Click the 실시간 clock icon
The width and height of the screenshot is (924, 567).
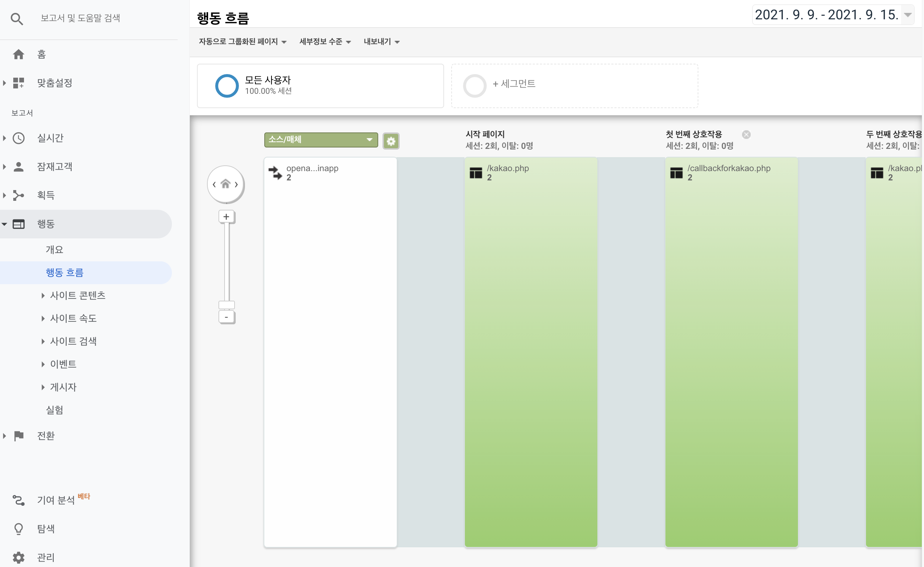pyautogui.click(x=18, y=138)
